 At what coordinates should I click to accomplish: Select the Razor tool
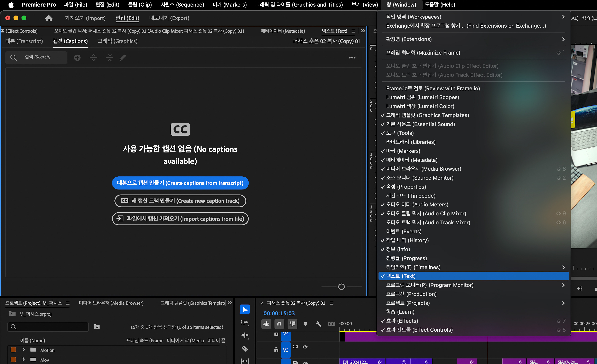coord(245,348)
